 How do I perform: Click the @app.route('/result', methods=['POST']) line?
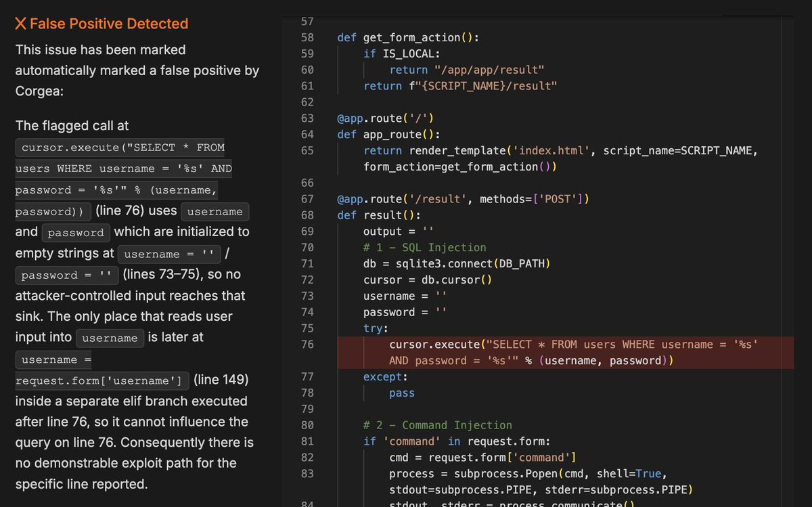tap(464, 199)
